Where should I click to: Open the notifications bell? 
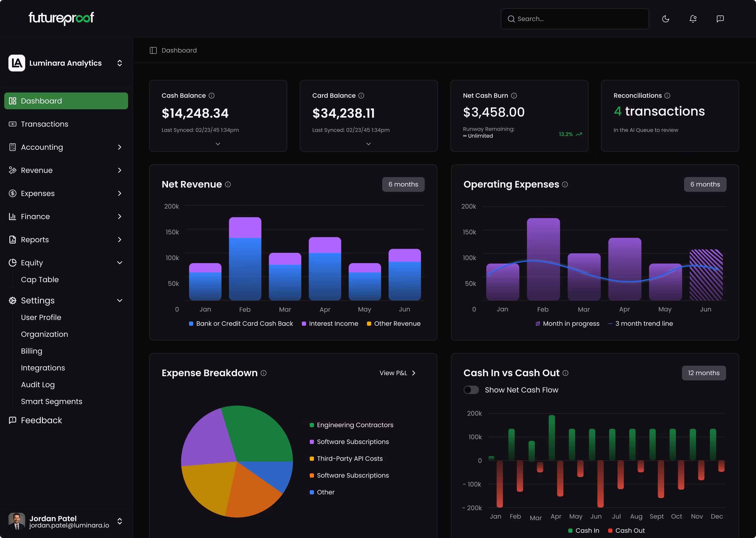tap(693, 19)
